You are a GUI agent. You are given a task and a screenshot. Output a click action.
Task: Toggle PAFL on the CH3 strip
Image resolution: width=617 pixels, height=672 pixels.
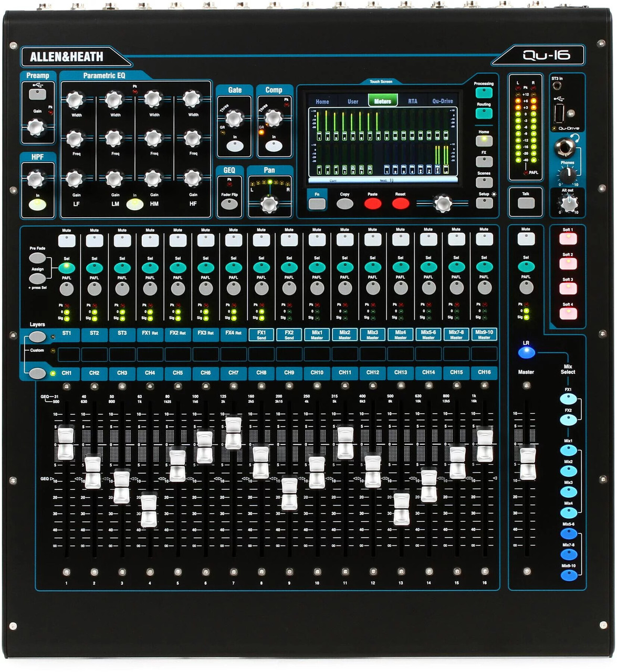click(122, 288)
